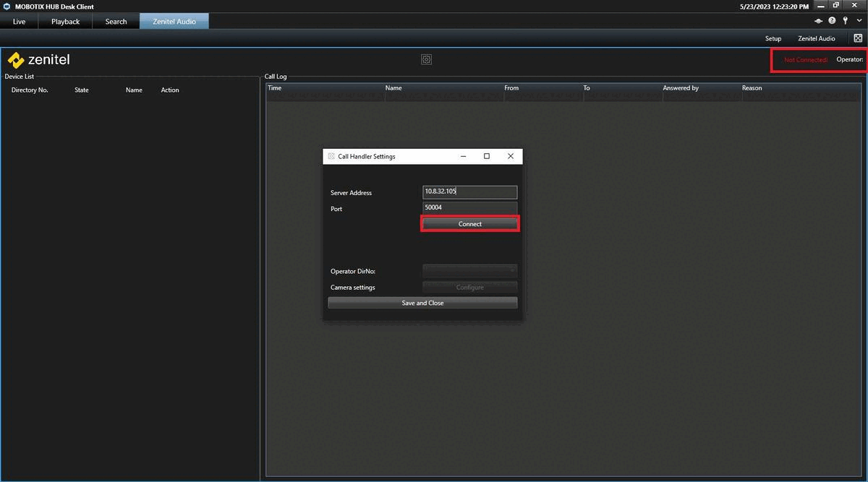Switch to the Playback tab
Image resolution: width=868 pixels, height=482 pixels.
point(65,22)
